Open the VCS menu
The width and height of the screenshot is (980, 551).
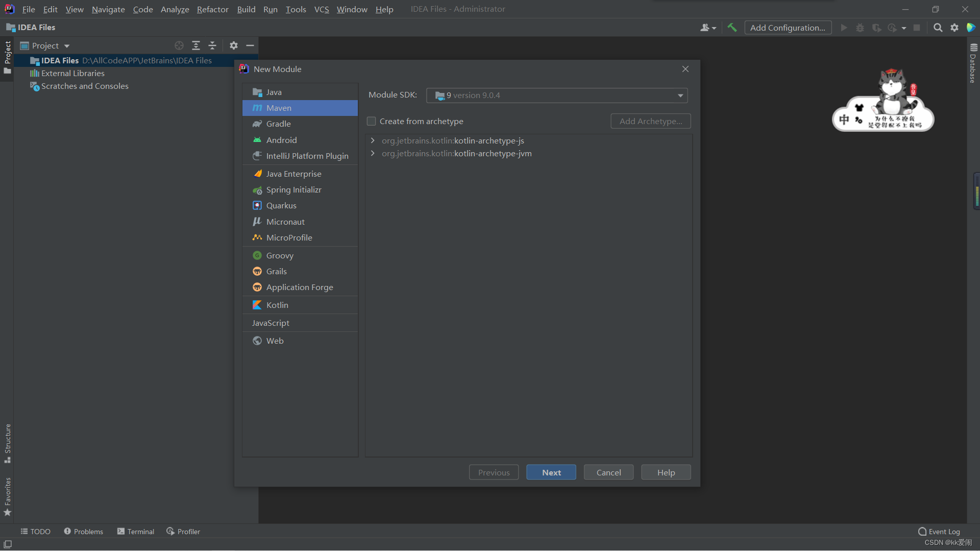pos(322,9)
